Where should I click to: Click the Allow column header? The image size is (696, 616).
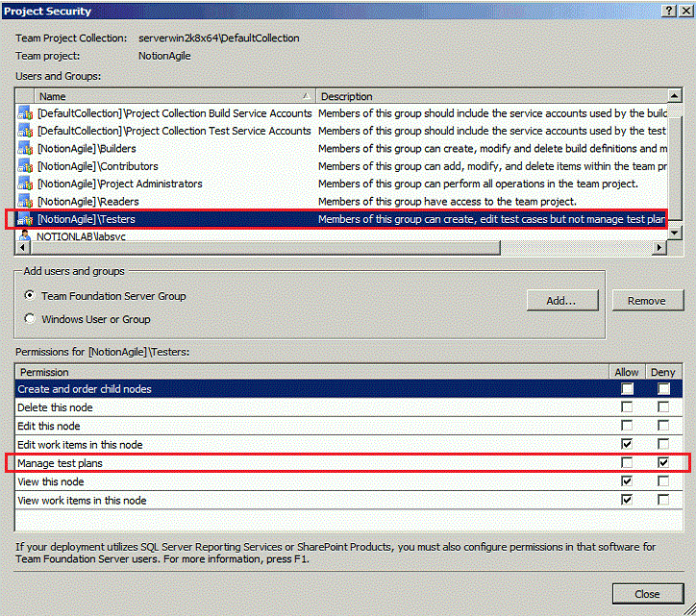pyautogui.click(x=627, y=372)
